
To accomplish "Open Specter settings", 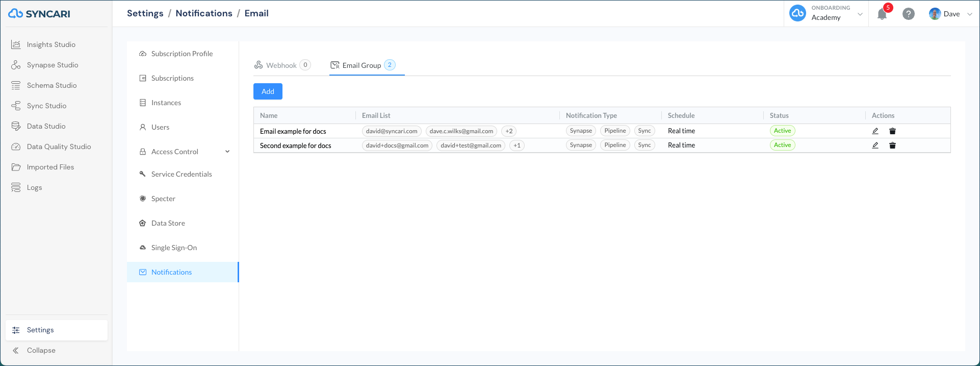I will pyautogui.click(x=163, y=199).
